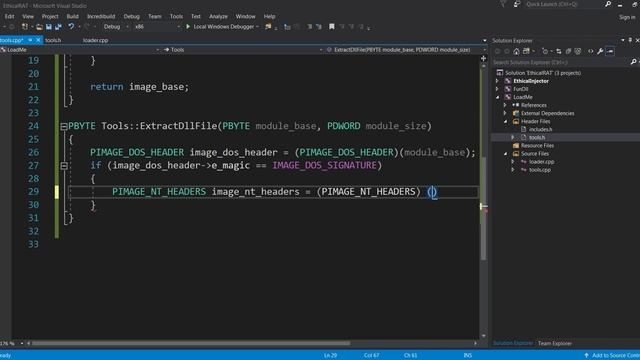Expand the External Dependencies node
This screenshot has width=640, height=360.
[505, 113]
